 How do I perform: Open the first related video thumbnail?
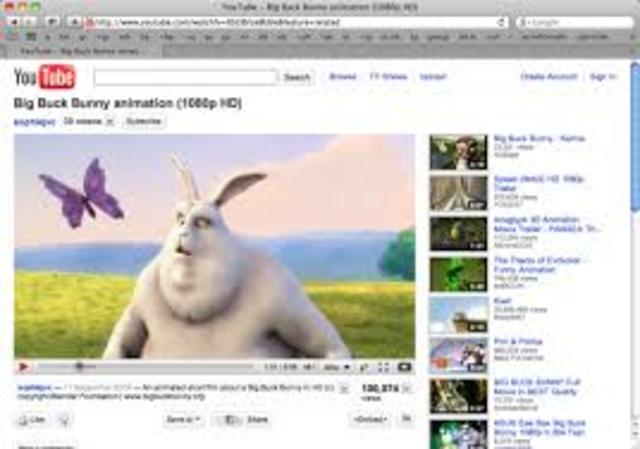(x=458, y=152)
